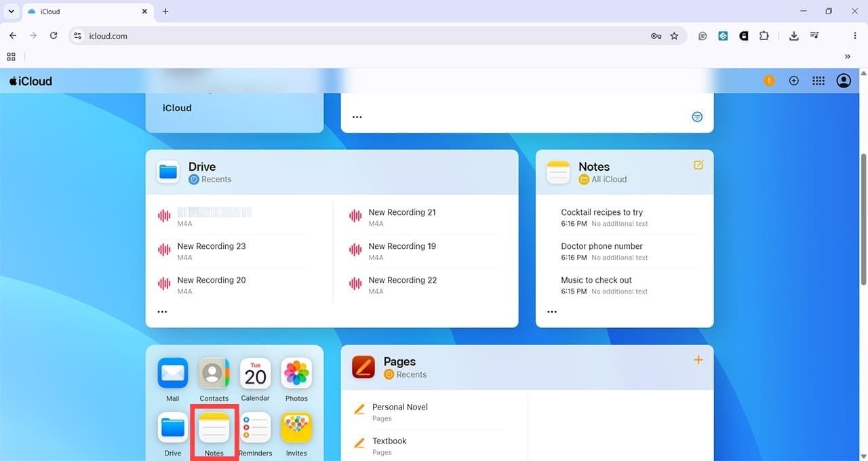Image resolution: width=868 pixels, height=461 pixels.
Task: Expand the hidden bookmarks chevron
Action: [x=848, y=57]
